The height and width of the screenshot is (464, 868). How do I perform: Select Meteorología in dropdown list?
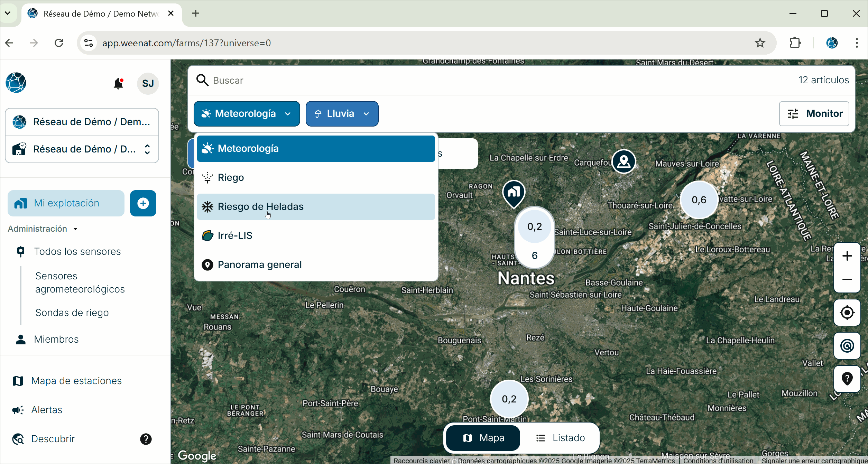[316, 149]
